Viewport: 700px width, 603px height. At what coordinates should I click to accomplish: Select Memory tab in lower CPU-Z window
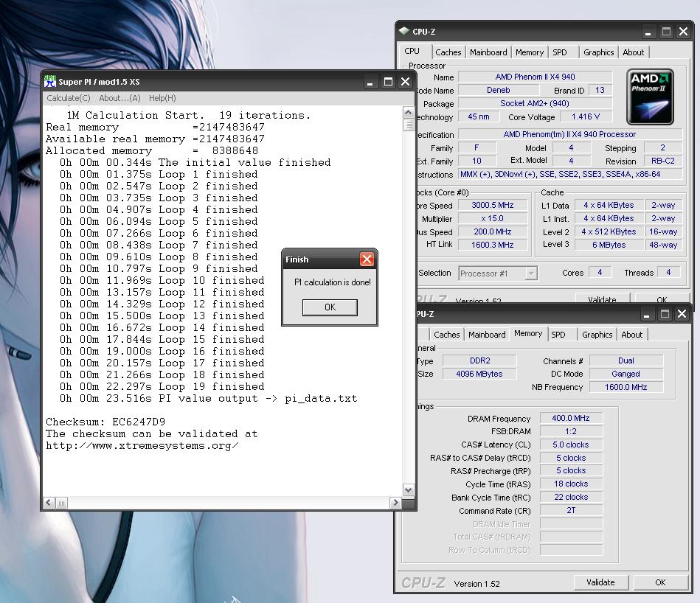[x=528, y=334]
